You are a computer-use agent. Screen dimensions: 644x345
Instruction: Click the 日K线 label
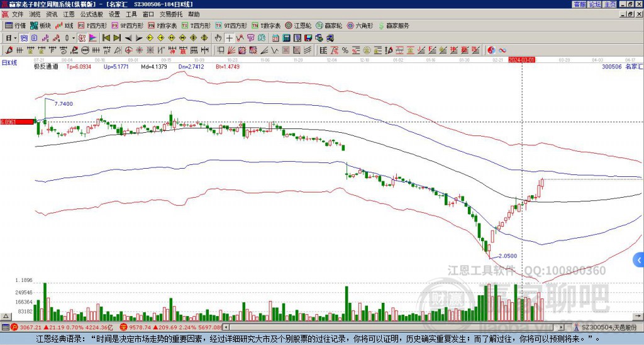(x=9, y=63)
